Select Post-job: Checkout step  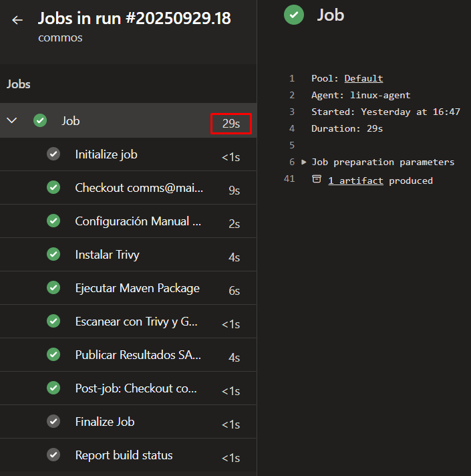[136, 388]
